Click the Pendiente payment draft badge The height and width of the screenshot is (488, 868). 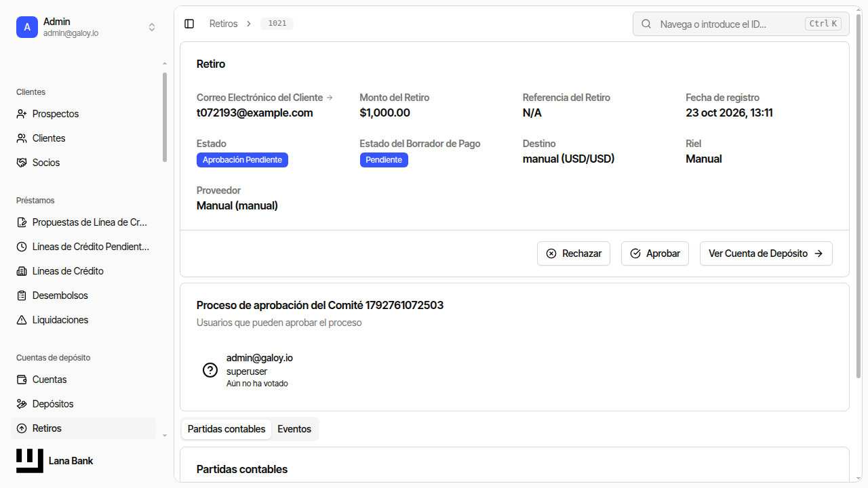coord(384,160)
